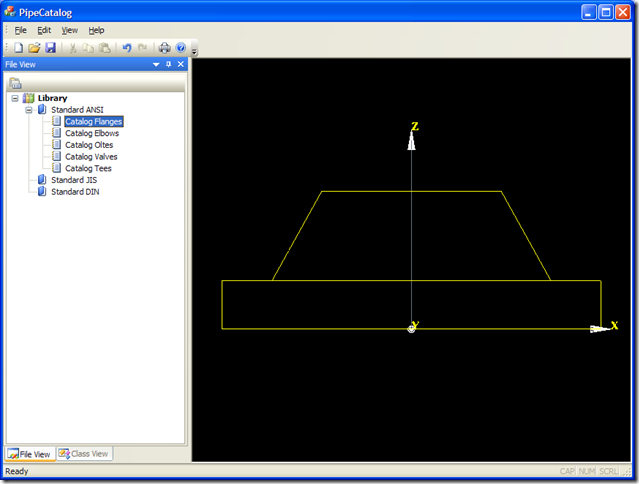Close the File View panel
The image size is (639, 484).
coord(181,64)
